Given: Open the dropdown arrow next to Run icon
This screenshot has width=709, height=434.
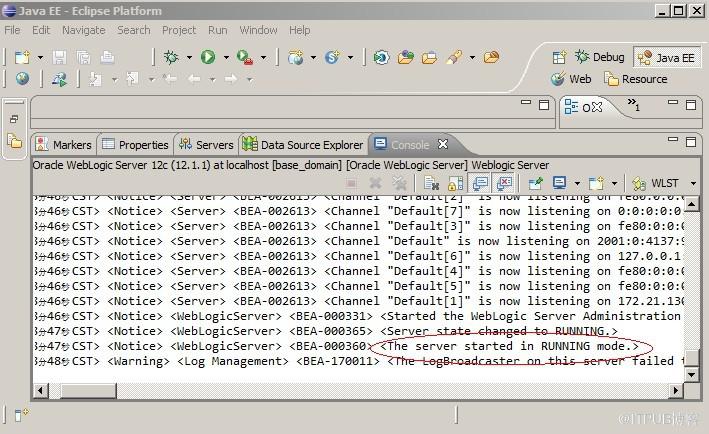Looking at the screenshot, I should click(226, 57).
